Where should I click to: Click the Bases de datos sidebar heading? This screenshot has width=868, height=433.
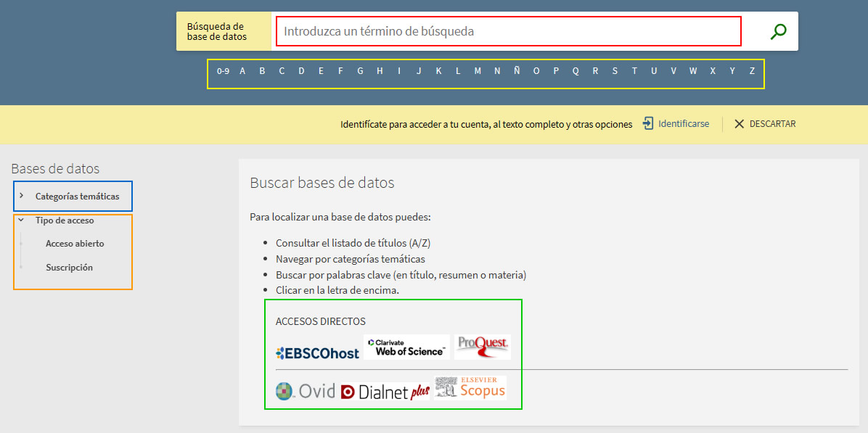click(x=55, y=169)
